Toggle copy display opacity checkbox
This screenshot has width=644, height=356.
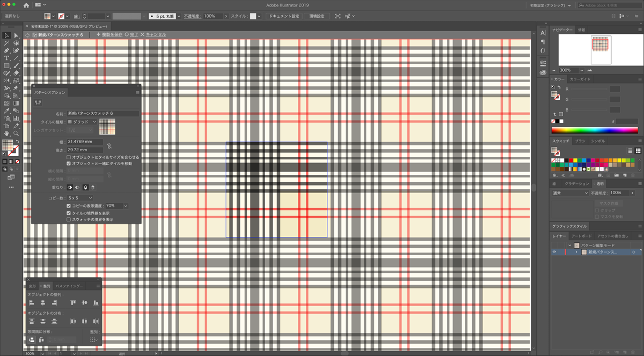coord(69,205)
